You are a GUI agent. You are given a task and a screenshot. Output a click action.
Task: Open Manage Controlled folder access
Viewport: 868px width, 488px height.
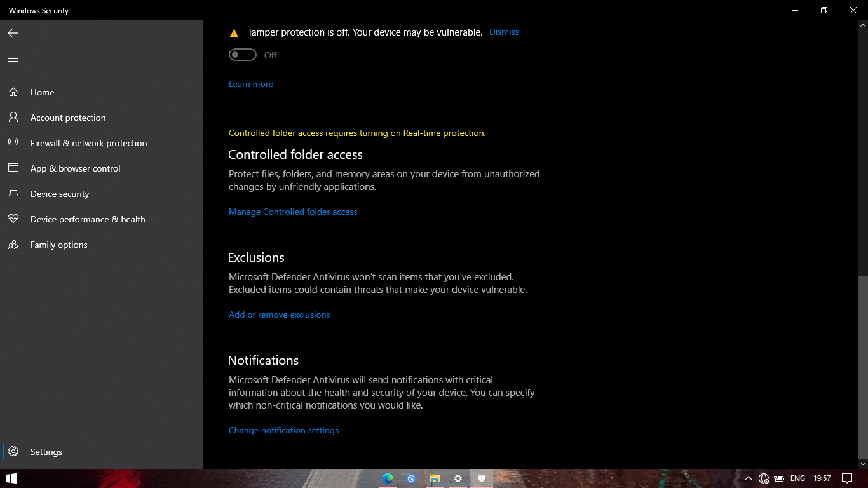pyautogui.click(x=293, y=212)
